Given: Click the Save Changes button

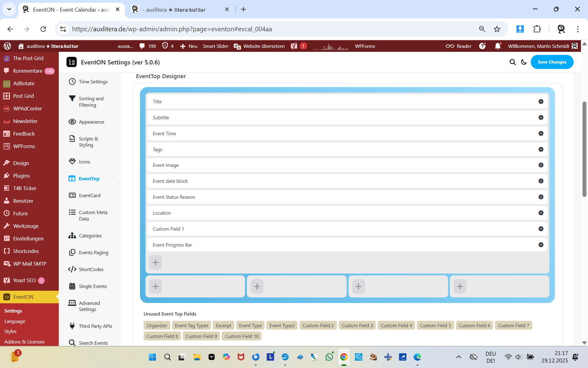Looking at the screenshot, I should tap(552, 62).
